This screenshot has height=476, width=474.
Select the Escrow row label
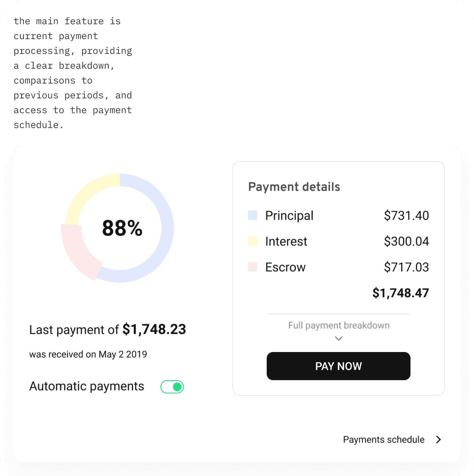(x=285, y=267)
